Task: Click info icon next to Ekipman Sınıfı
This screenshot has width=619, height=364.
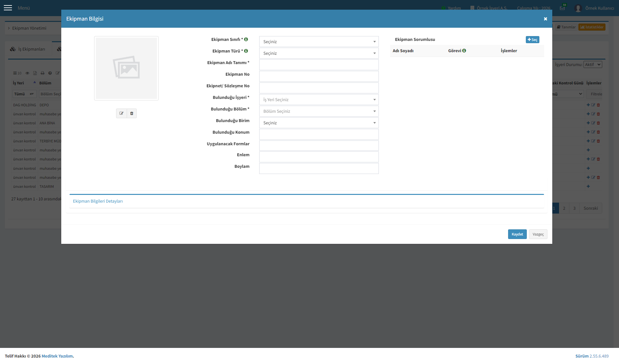Action: click(246, 39)
